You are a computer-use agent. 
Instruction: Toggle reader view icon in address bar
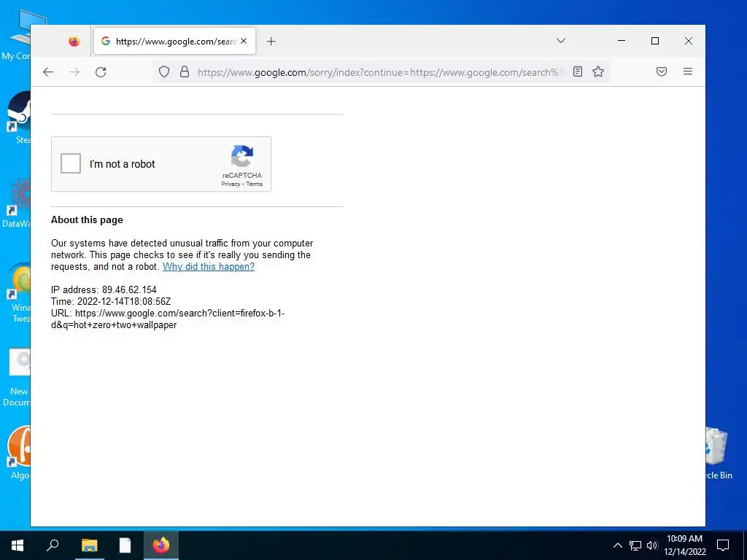(x=578, y=72)
